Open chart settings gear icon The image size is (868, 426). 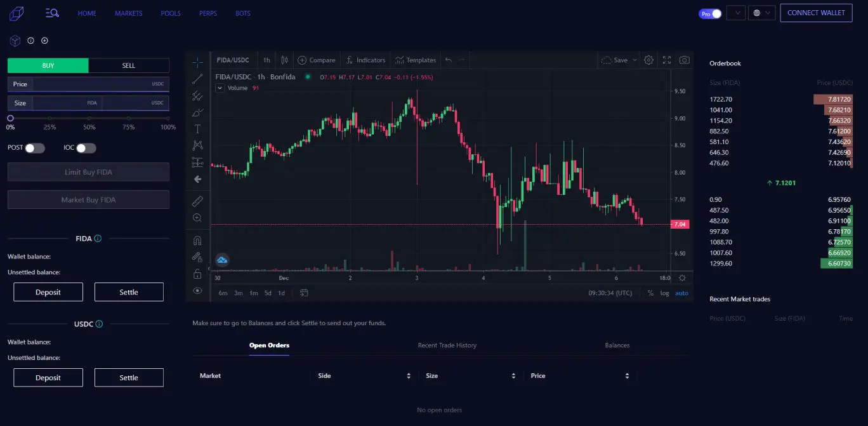[x=648, y=60]
